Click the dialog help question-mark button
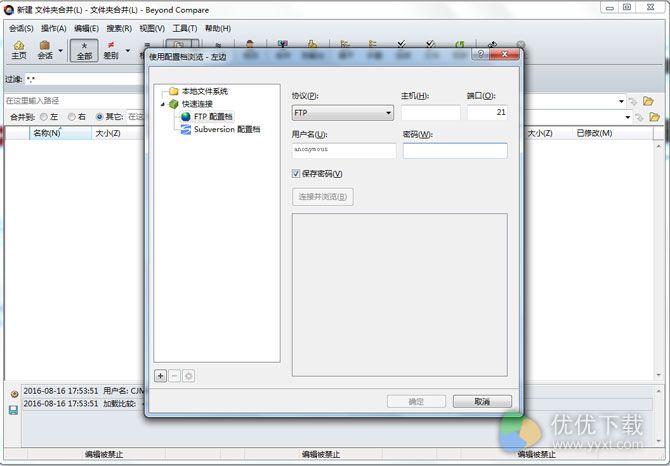Screen dimensions: 670x466 pos(481,54)
